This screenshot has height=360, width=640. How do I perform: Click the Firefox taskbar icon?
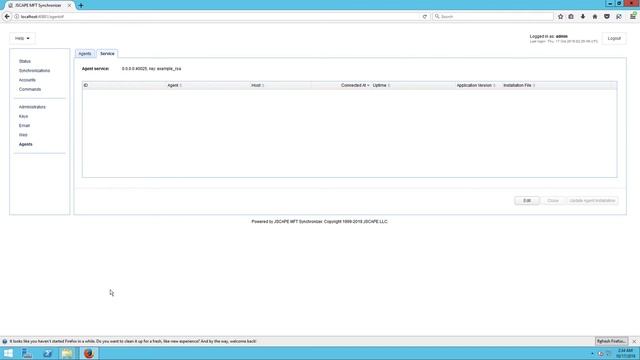tap(89, 353)
